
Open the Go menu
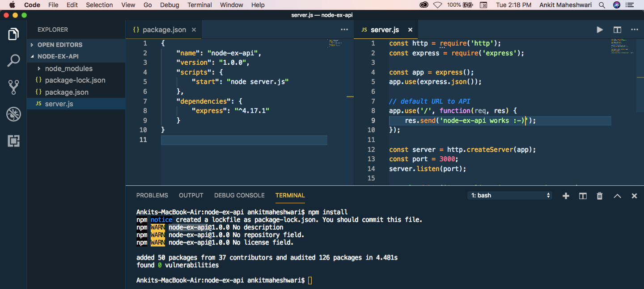tap(148, 5)
